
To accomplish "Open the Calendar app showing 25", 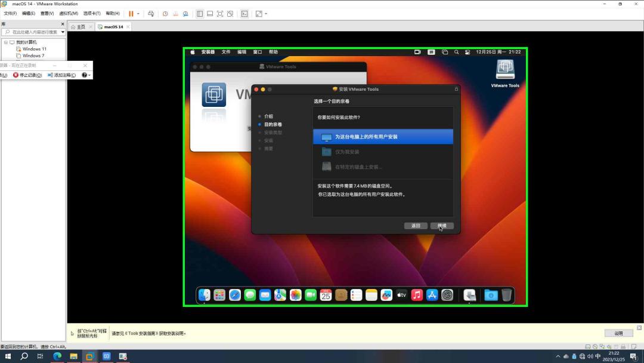I will [326, 294].
